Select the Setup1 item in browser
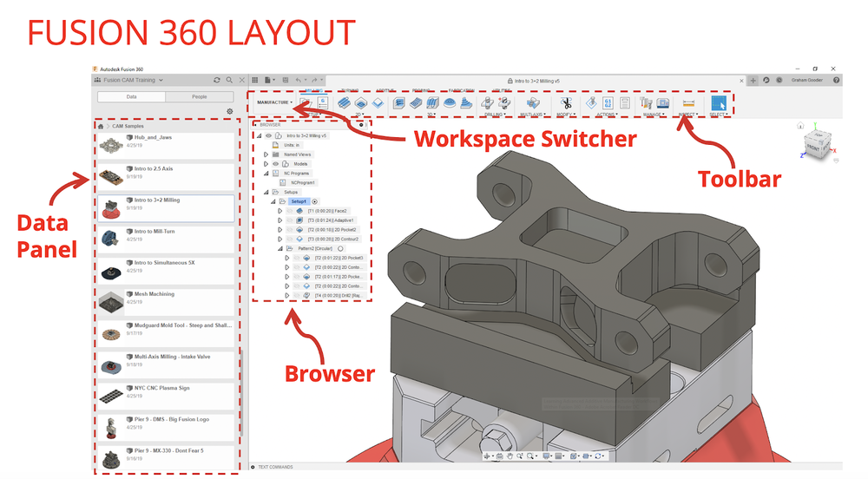868x479 pixels. tap(299, 201)
